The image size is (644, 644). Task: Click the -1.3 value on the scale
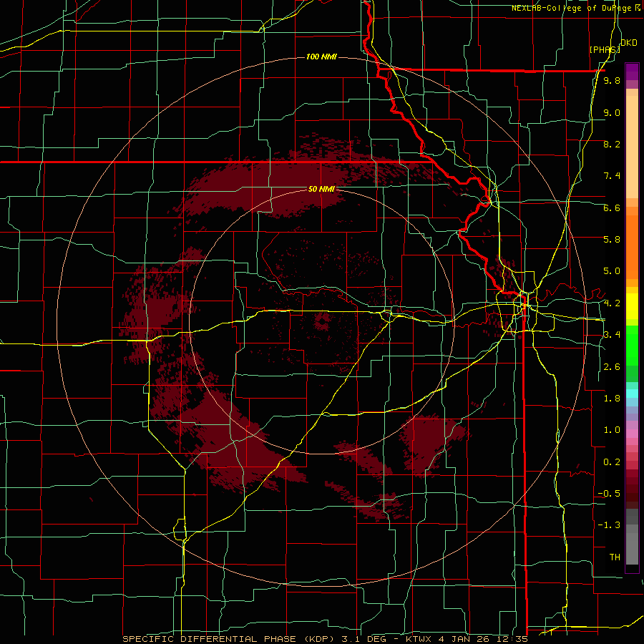[x=609, y=525]
